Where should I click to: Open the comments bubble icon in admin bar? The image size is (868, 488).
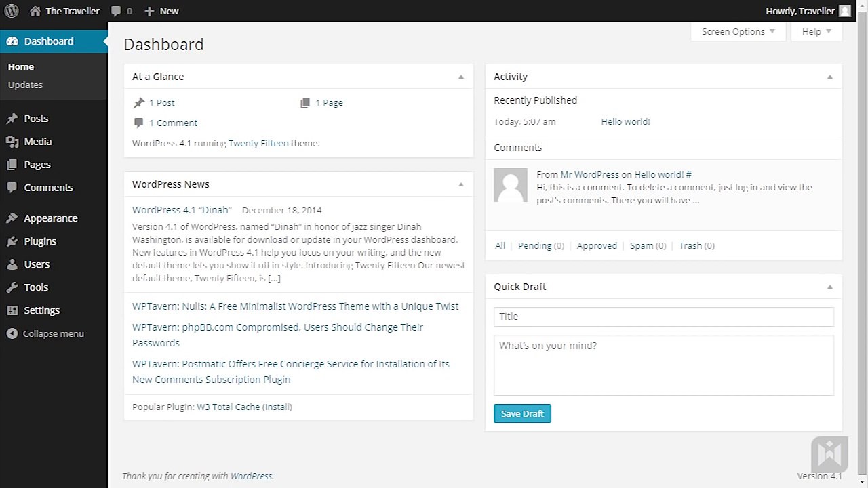tap(116, 12)
